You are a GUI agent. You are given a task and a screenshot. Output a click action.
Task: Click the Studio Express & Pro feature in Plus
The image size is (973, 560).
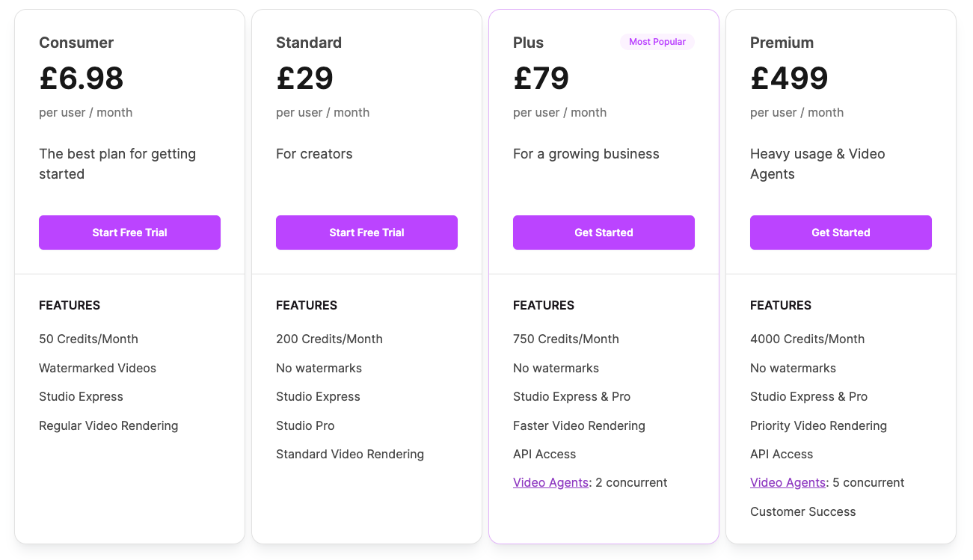[571, 396]
